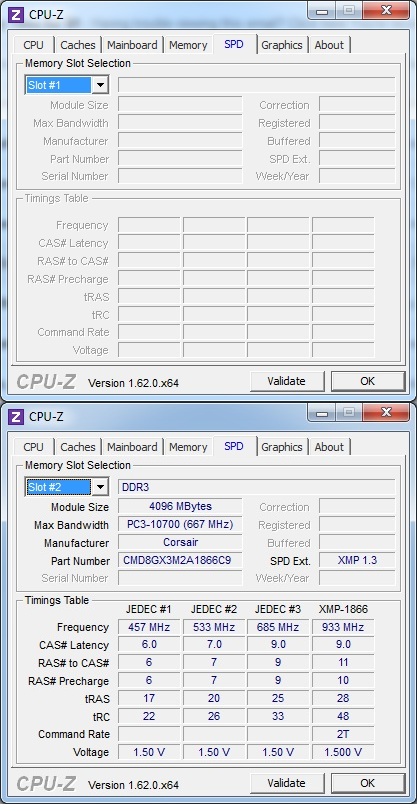This screenshot has width=417, height=811.
Task: Close the bottom CPU-Z window
Action: click(x=386, y=412)
